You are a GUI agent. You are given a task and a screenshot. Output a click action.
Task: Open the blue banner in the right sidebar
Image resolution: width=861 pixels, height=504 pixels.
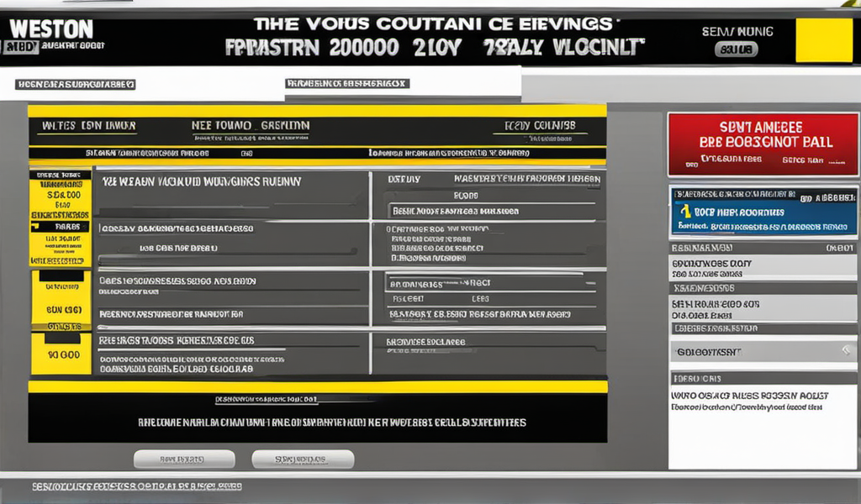point(765,210)
